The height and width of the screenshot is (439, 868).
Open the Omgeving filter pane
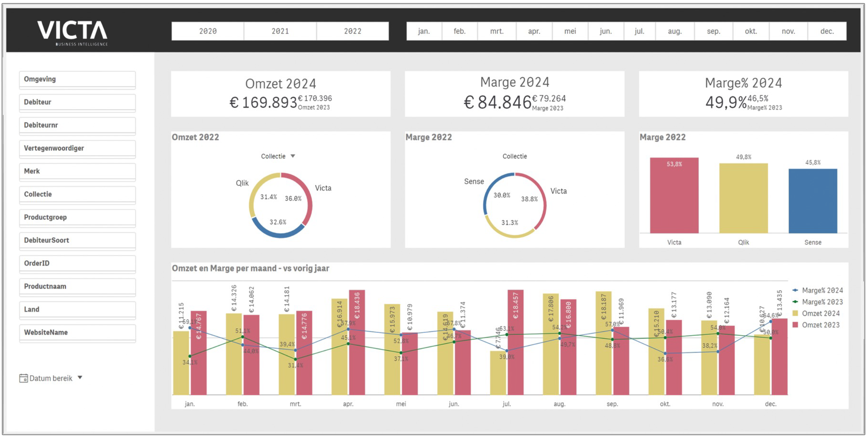(77, 80)
